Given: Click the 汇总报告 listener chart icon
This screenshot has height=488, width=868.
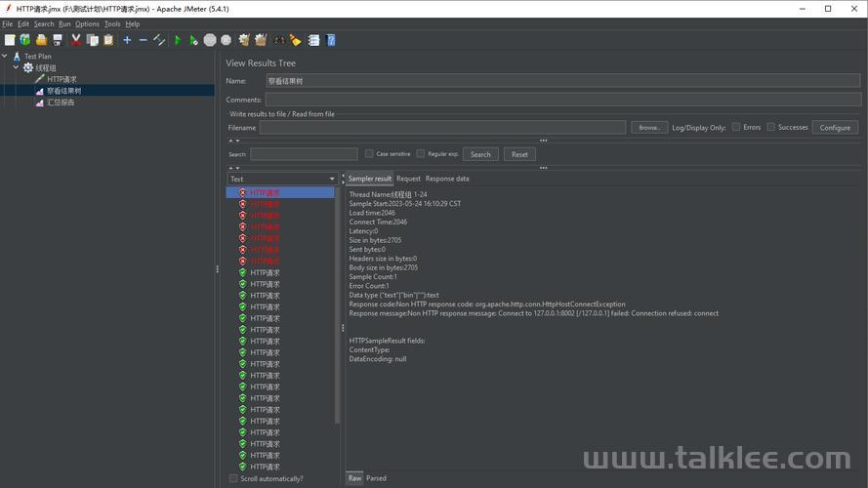Looking at the screenshot, I should coord(39,102).
